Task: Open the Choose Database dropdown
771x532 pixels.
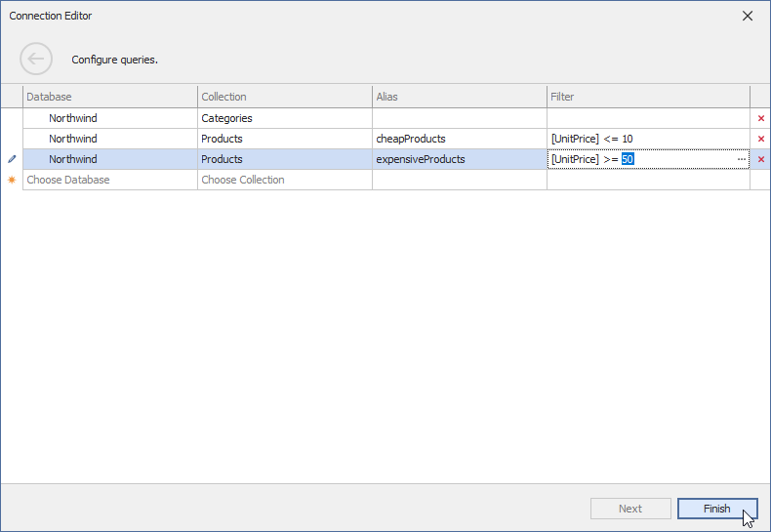Action: click(109, 180)
